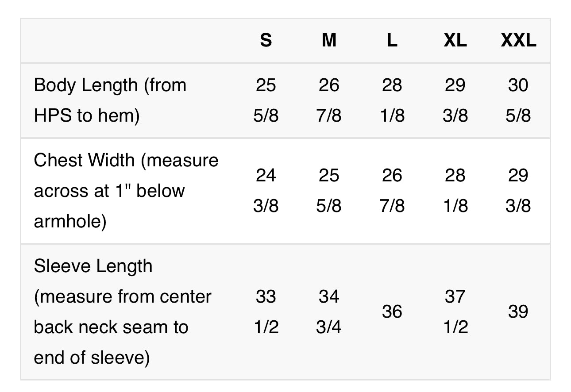Click the M size column header

(329, 41)
